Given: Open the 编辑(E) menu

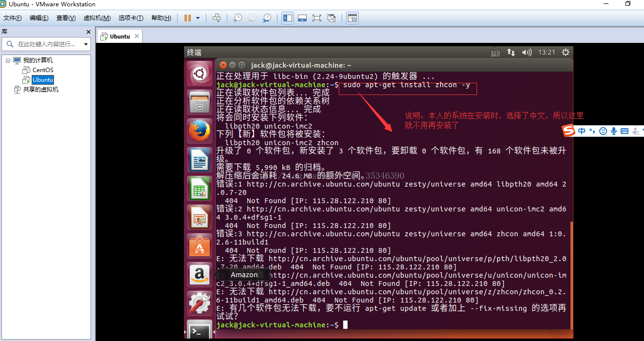Looking at the screenshot, I should 39,18.
